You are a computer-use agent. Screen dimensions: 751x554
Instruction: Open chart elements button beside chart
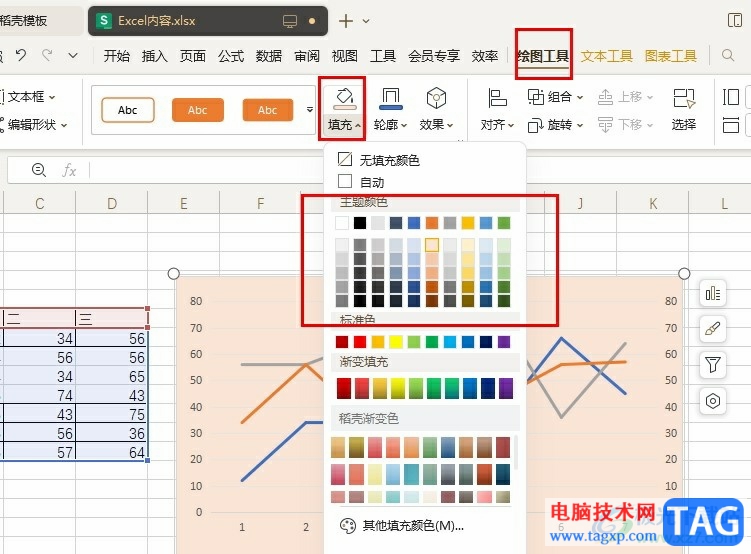click(713, 293)
